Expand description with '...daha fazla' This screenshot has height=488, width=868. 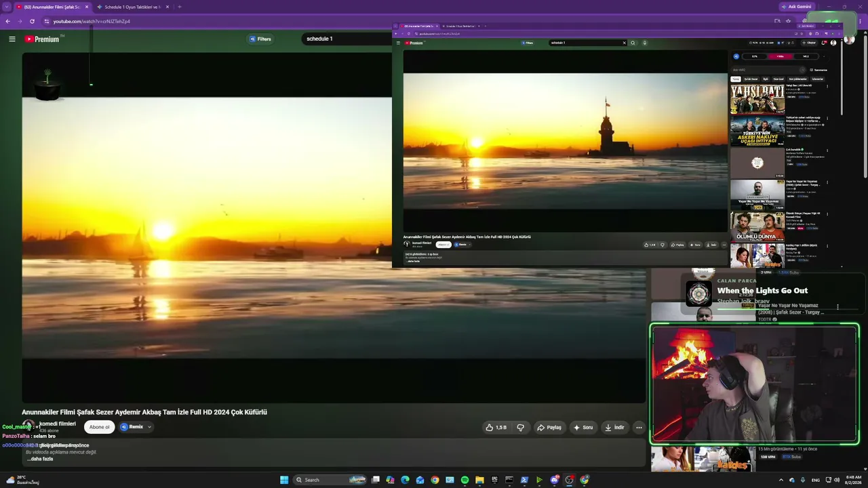click(40, 459)
